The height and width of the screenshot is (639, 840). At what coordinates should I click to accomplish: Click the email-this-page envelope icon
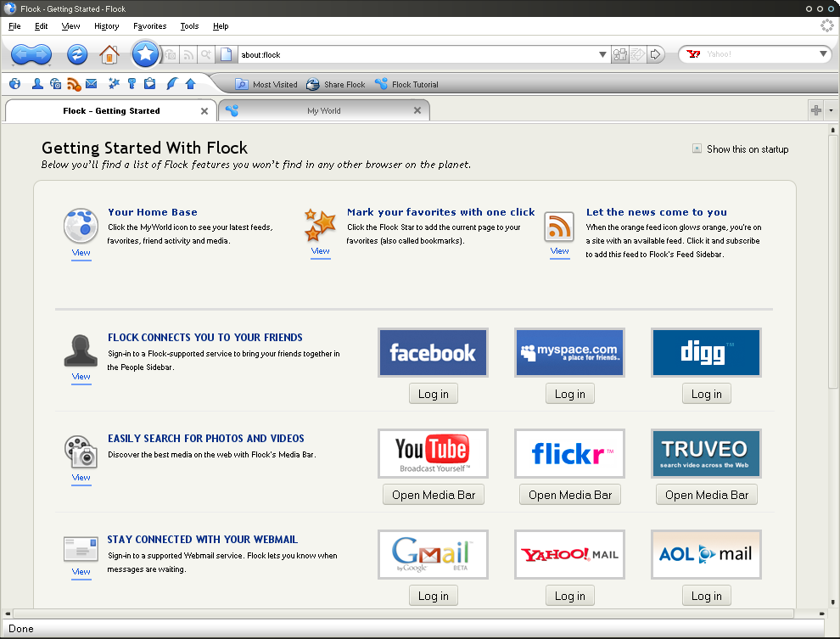tap(637, 54)
